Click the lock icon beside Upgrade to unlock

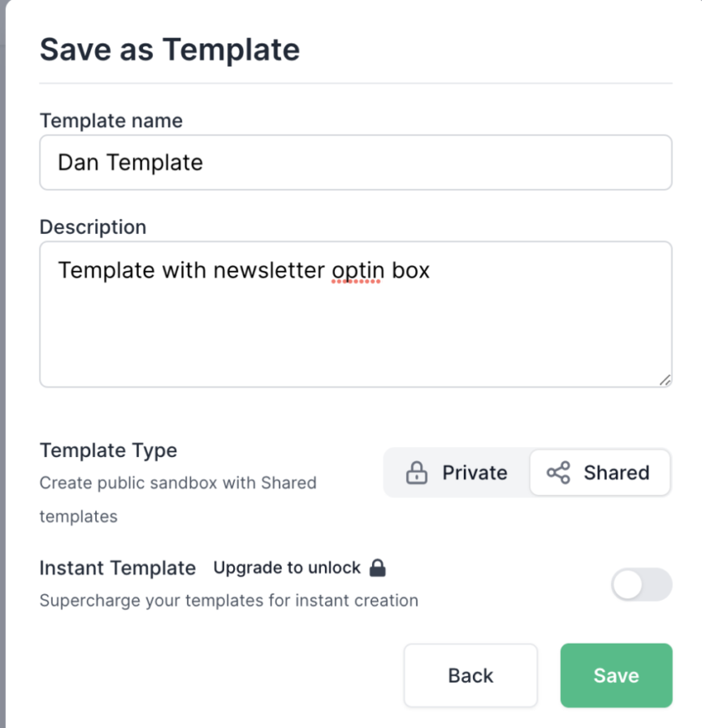[378, 568]
